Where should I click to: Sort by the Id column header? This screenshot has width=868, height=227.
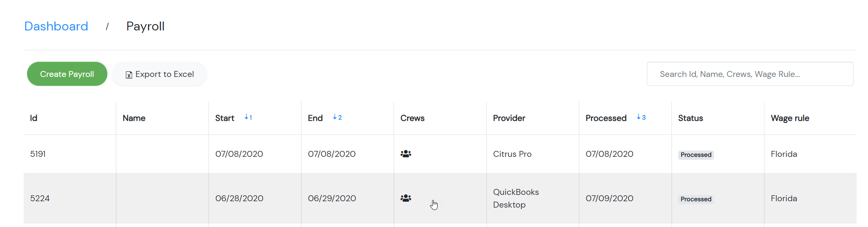(x=34, y=118)
